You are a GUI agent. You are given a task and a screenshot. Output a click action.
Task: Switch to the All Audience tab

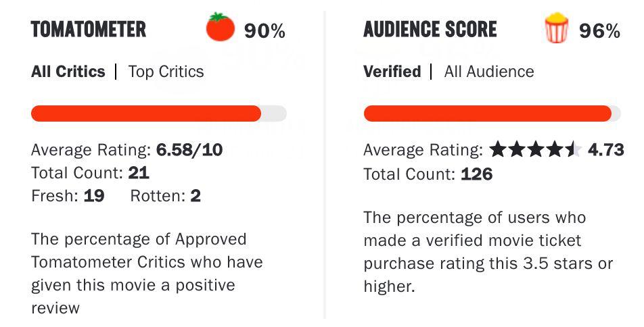click(489, 72)
